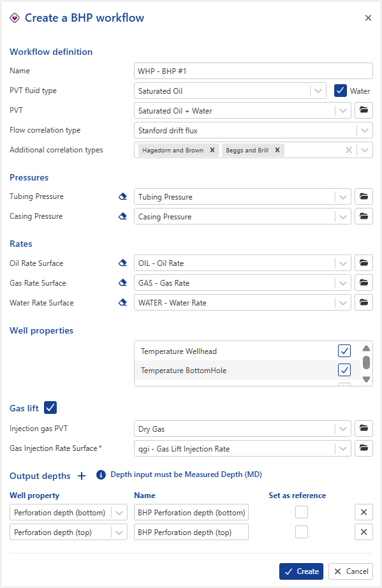Open folder browser for Oil Rate

tap(364, 263)
